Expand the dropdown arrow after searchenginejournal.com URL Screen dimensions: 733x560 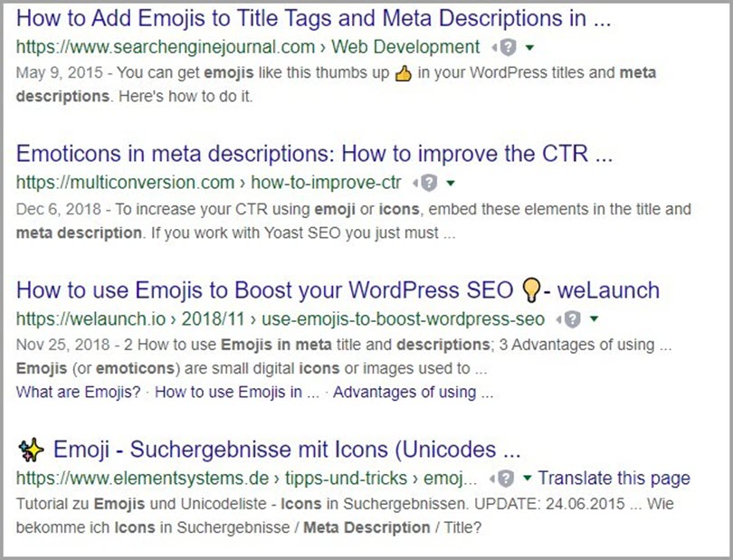coord(530,48)
